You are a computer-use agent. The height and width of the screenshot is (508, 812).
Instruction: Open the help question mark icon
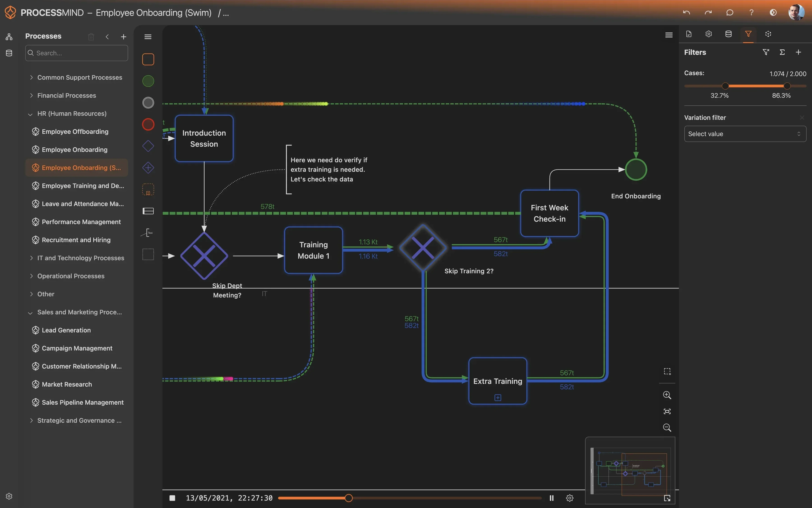pyautogui.click(x=751, y=12)
